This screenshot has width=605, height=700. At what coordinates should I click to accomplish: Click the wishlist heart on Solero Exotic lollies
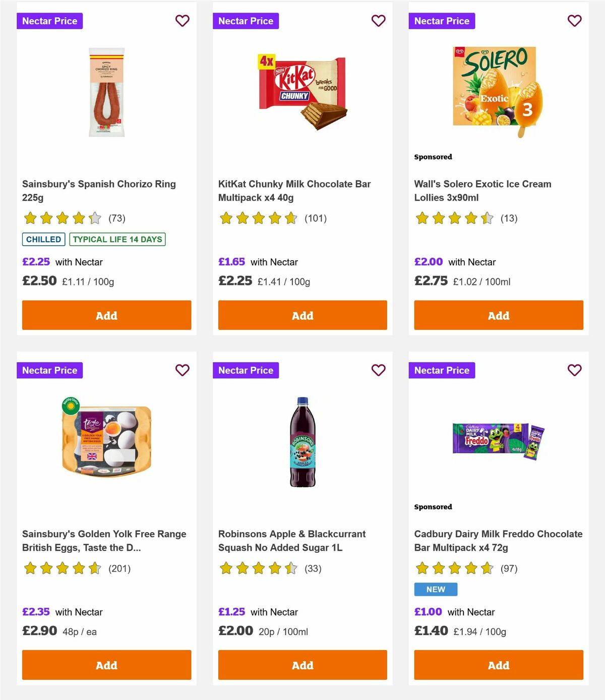click(574, 21)
